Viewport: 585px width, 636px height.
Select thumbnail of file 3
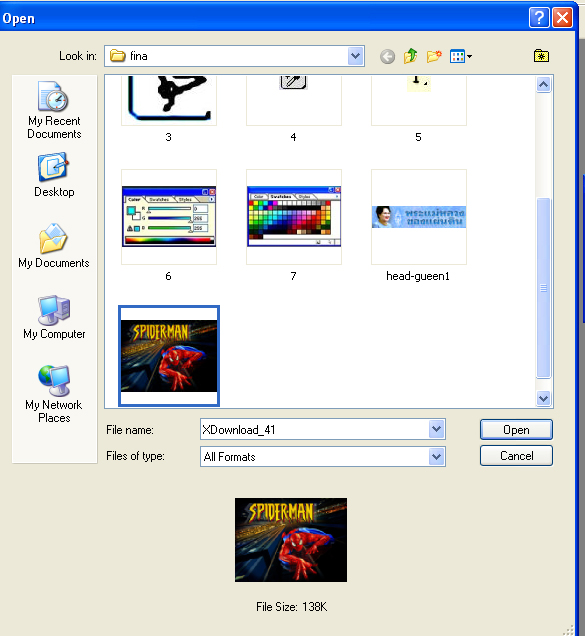pos(169,100)
